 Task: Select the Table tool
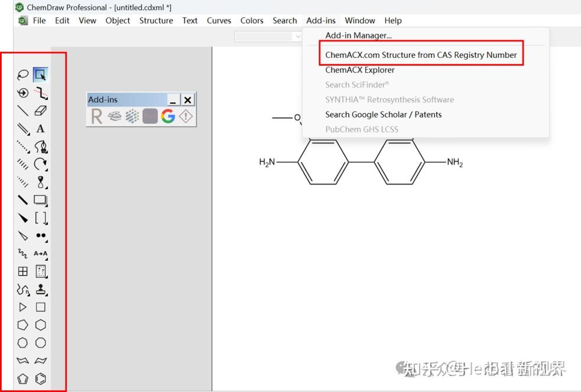pyautogui.click(x=22, y=271)
